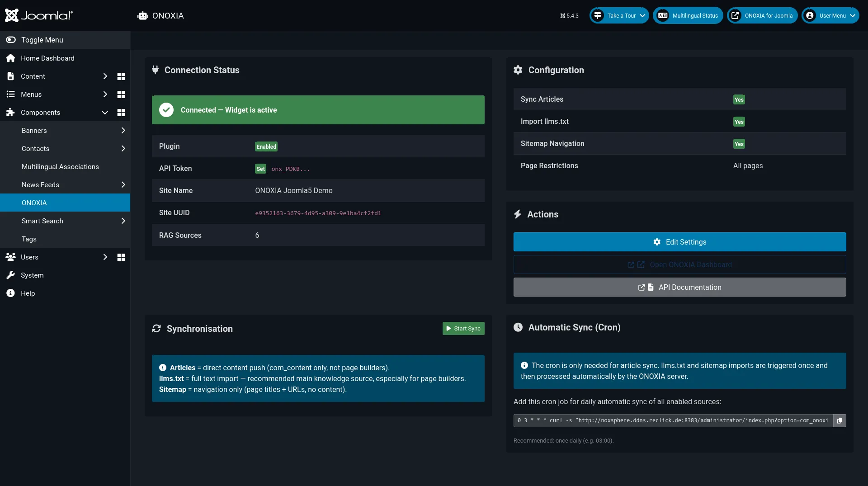Click the 'onx_PDKB...' token text
This screenshot has height=486, width=868.
[x=290, y=169]
